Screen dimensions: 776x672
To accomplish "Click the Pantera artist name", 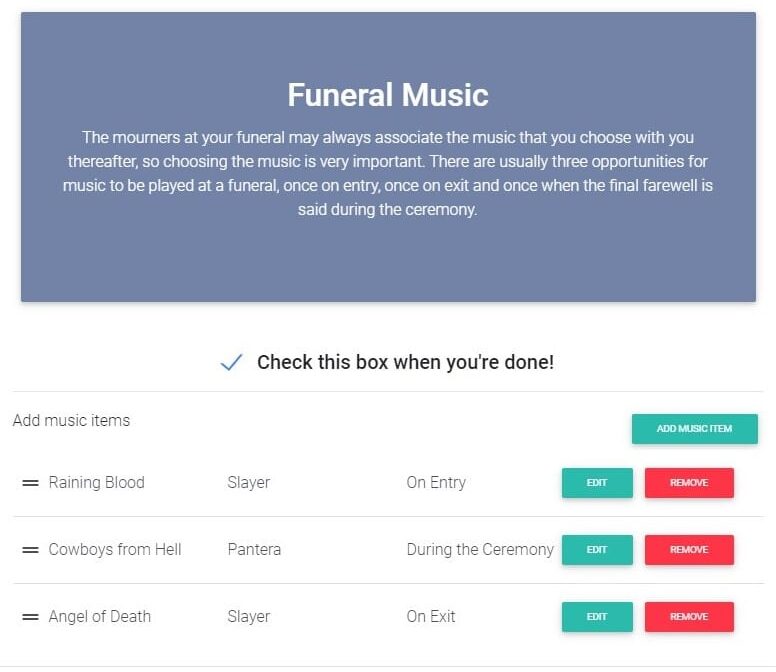I will point(254,550).
